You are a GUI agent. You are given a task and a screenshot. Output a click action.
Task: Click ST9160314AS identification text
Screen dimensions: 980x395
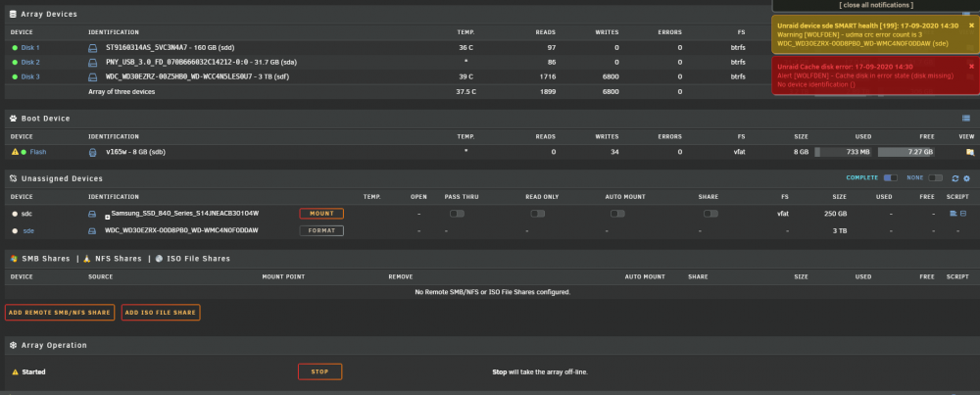(170, 47)
